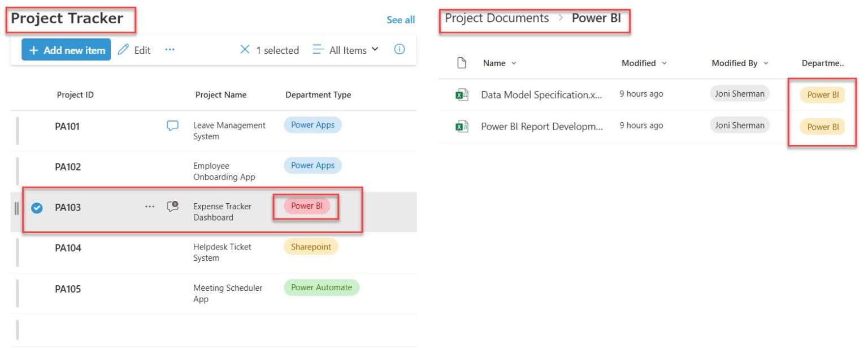Click the Add new item button
Screen dimensions: 868x348
(66, 50)
